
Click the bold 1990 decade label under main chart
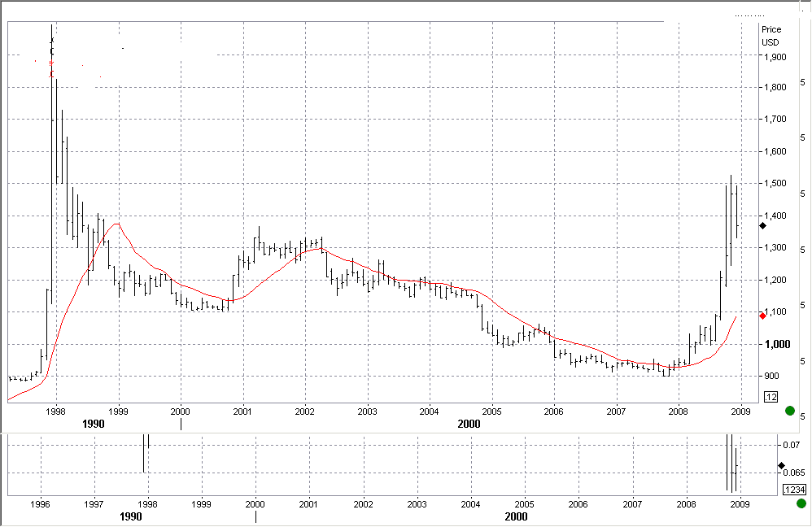94,425
